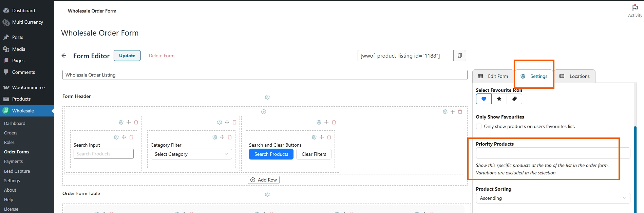Switch to the Settings tab
Image resolution: width=644 pixels, height=213 pixels.
click(534, 76)
